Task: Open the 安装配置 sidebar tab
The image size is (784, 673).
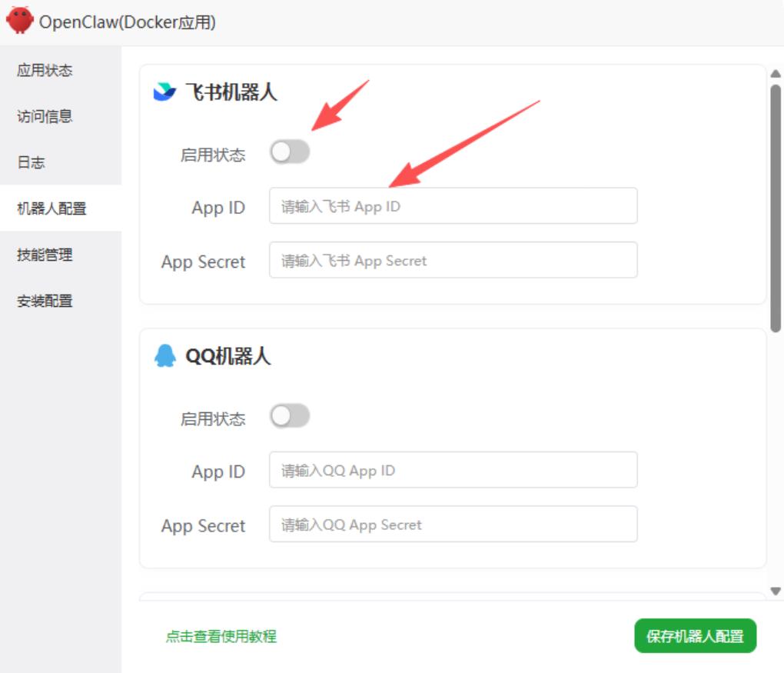Action: (45, 301)
